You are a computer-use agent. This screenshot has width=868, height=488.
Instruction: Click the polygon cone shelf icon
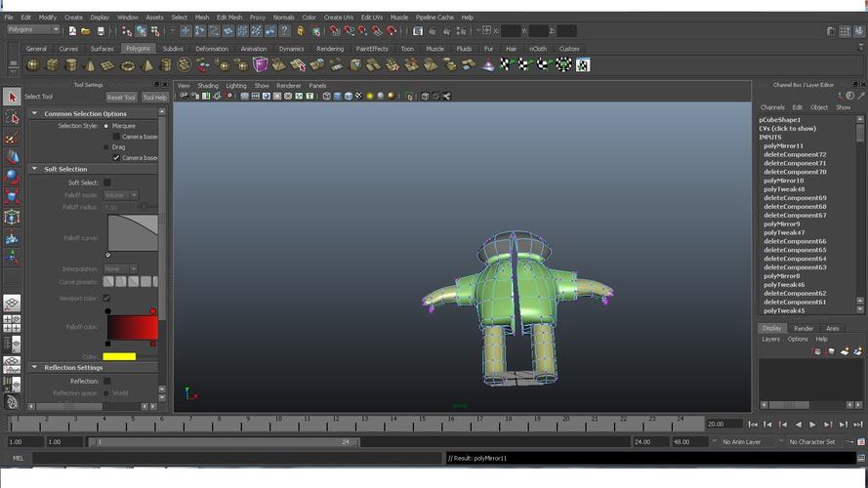tap(90, 65)
